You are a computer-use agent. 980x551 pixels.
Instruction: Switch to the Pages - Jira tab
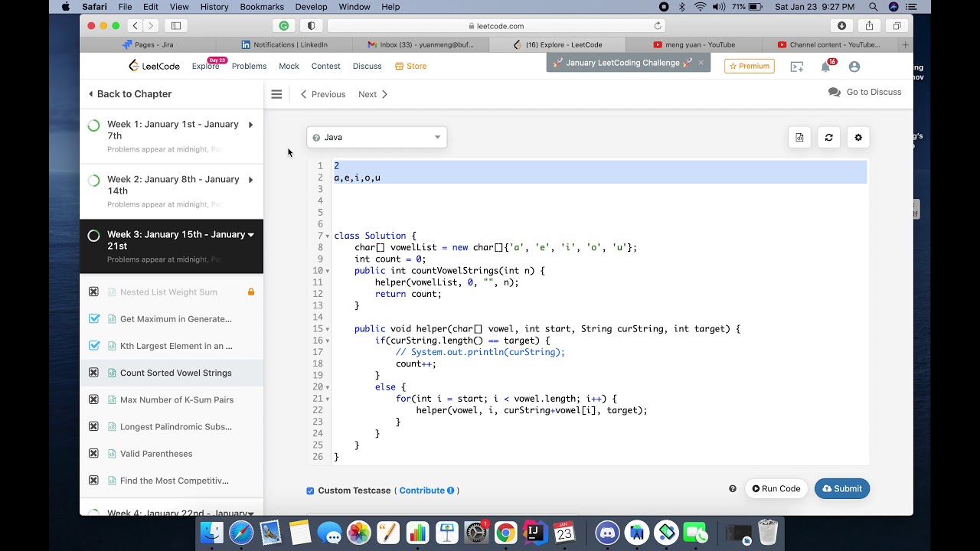pos(149,45)
